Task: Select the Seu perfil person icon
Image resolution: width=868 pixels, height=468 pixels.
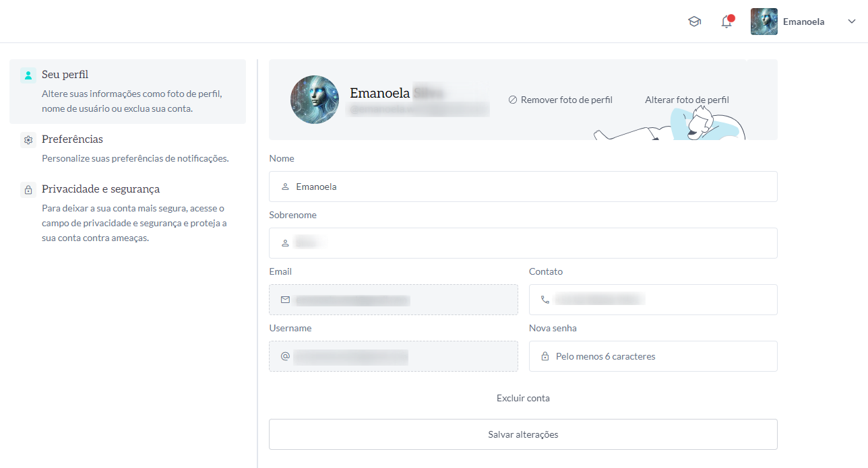Action: tap(28, 75)
